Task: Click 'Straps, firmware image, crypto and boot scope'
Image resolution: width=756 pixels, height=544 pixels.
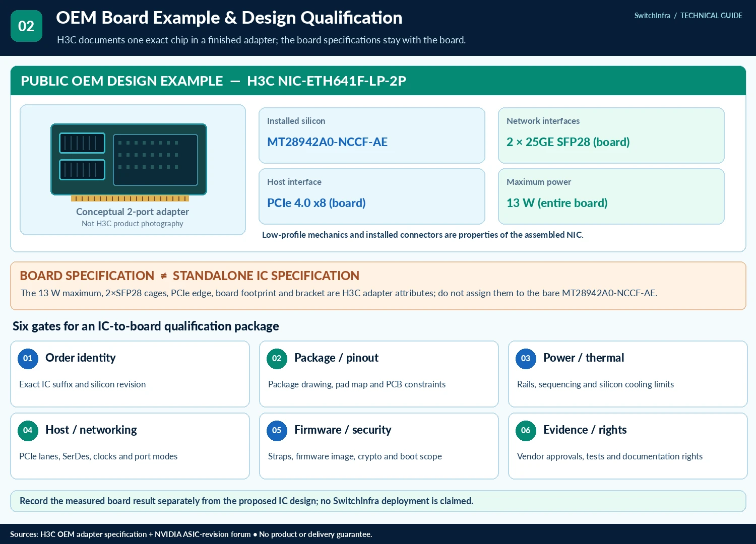Action: click(355, 456)
